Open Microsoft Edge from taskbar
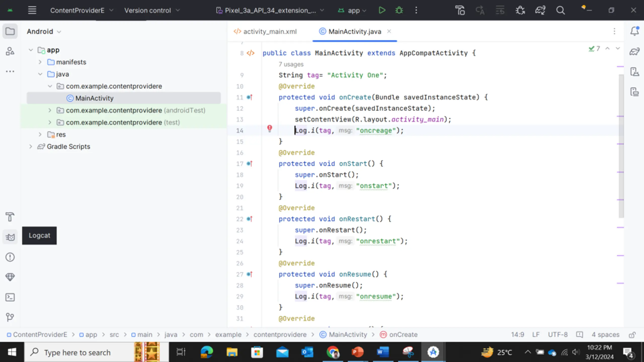 [207, 352]
